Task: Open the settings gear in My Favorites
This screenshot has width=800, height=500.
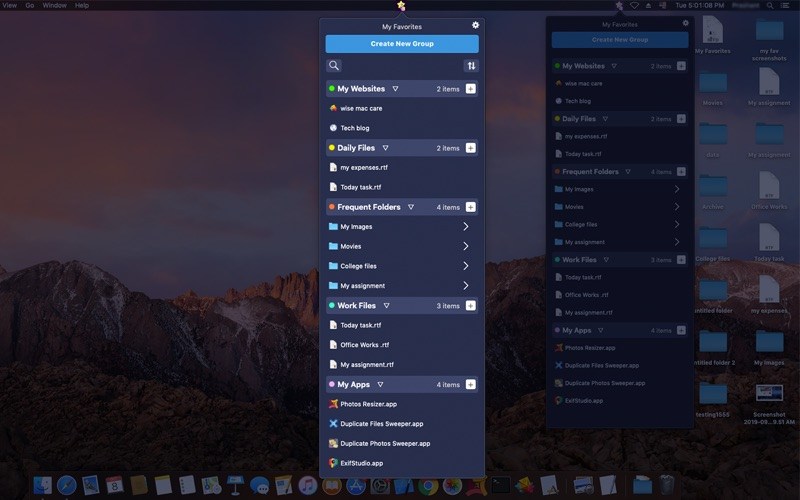Action: point(475,25)
